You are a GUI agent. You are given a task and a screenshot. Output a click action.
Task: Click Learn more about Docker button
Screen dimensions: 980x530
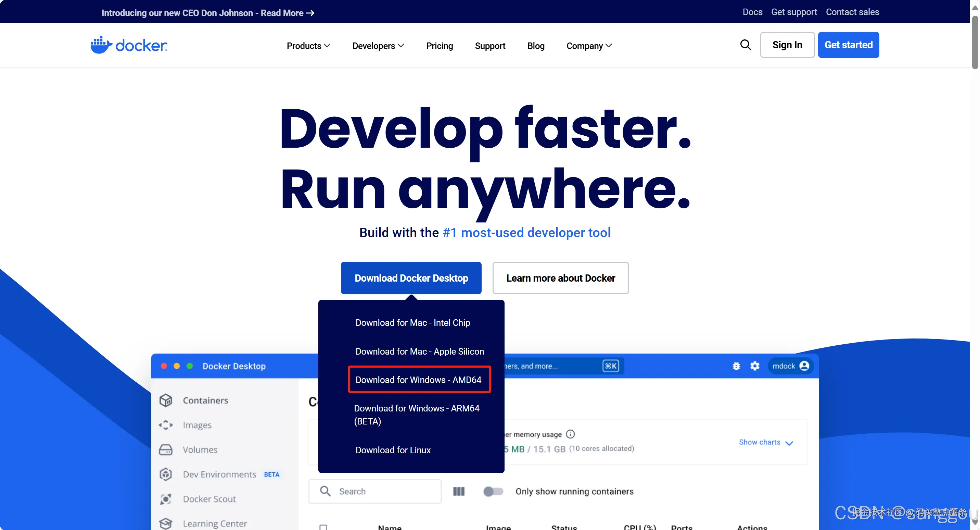coord(560,278)
